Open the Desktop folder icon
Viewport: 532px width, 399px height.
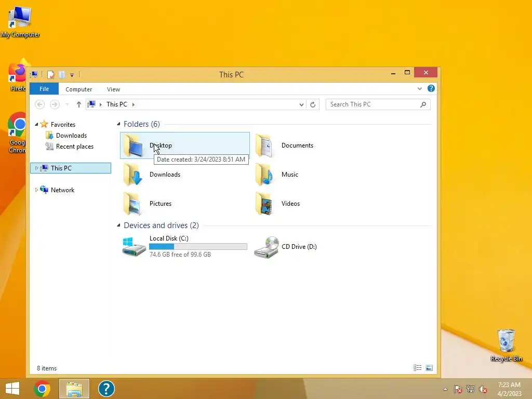132,145
